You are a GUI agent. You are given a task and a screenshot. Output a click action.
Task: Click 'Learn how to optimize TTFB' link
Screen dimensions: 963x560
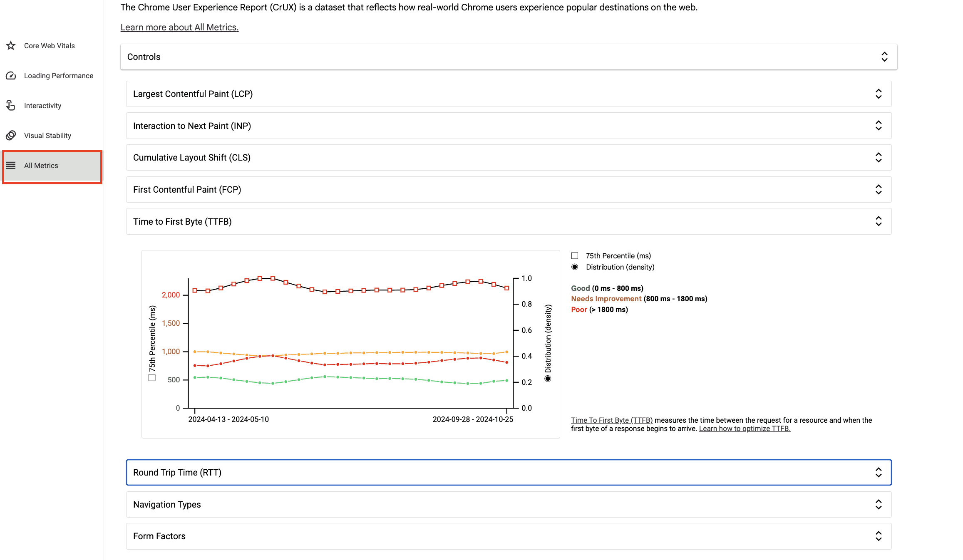[x=744, y=428]
